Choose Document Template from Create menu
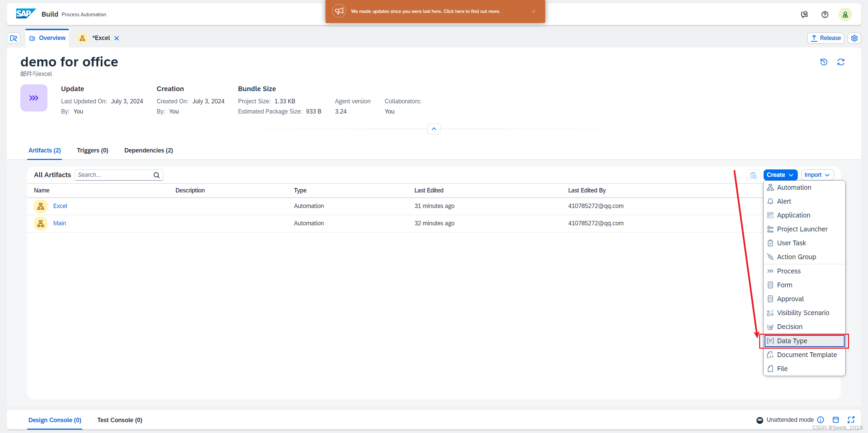 (804, 355)
